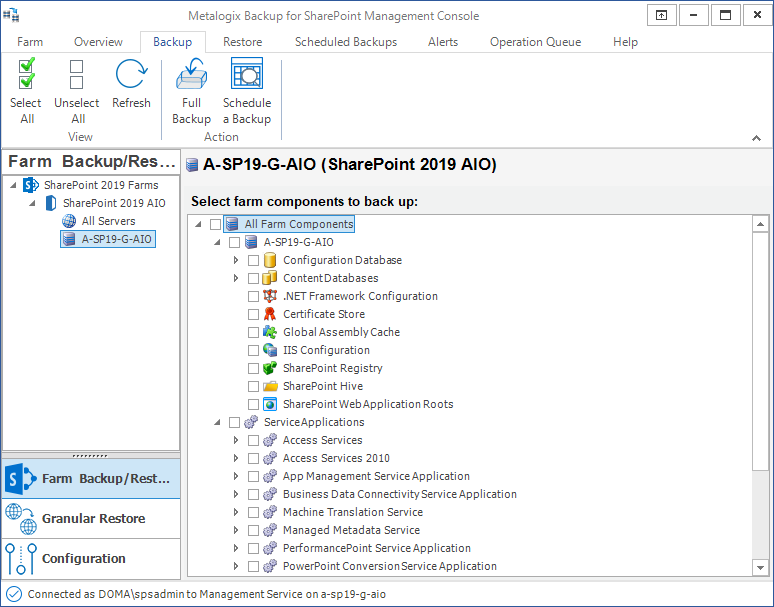Click the ribbon display options button in title bar
Image resolution: width=774 pixels, height=607 pixels.
click(661, 15)
